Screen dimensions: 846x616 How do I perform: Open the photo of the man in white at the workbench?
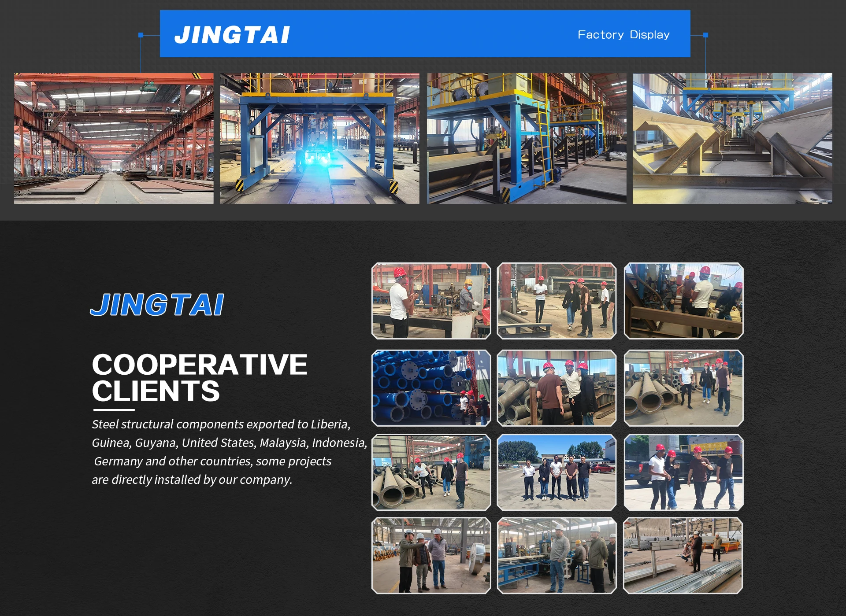[x=431, y=301]
